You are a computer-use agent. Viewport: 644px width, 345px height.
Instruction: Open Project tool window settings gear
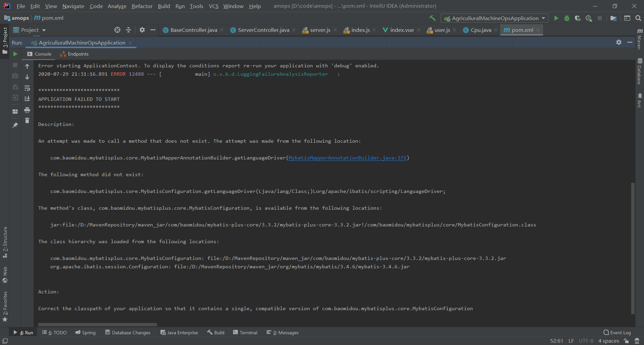(x=142, y=30)
